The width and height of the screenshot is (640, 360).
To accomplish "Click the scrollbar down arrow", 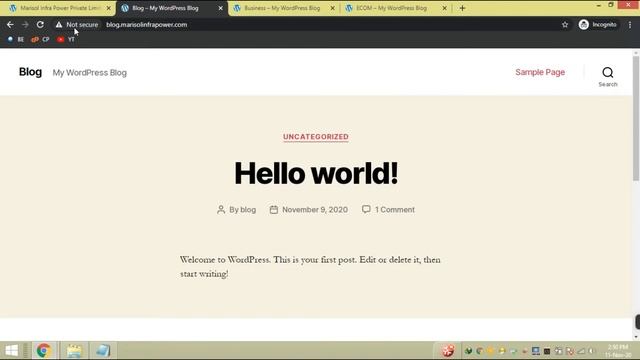I will click(x=636, y=337).
